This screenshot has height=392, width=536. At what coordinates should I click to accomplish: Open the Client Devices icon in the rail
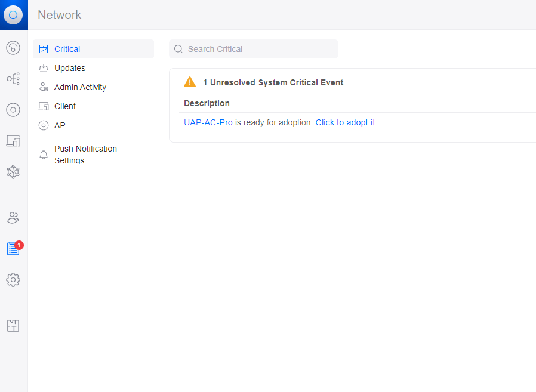pos(13,141)
